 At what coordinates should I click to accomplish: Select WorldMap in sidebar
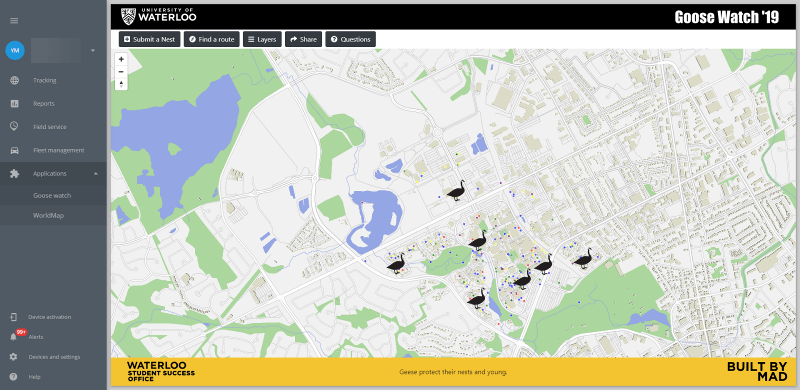(x=48, y=215)
